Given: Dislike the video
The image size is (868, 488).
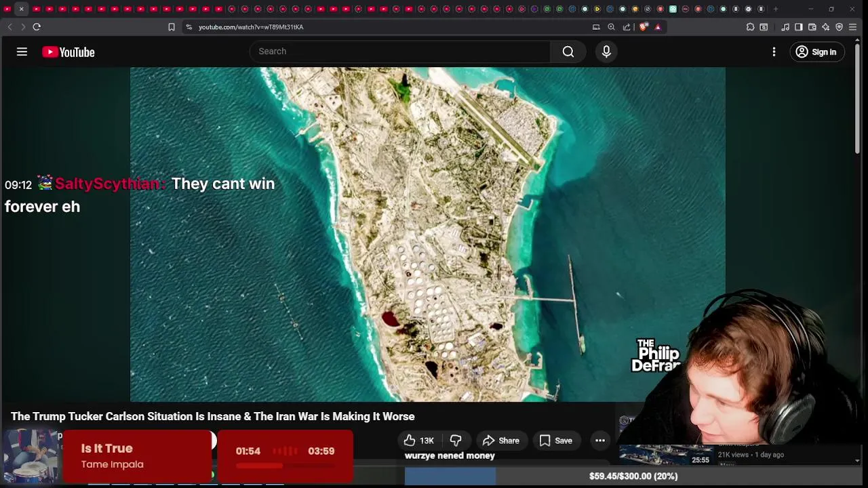Looking at the screenshot, I should (456, 441).
